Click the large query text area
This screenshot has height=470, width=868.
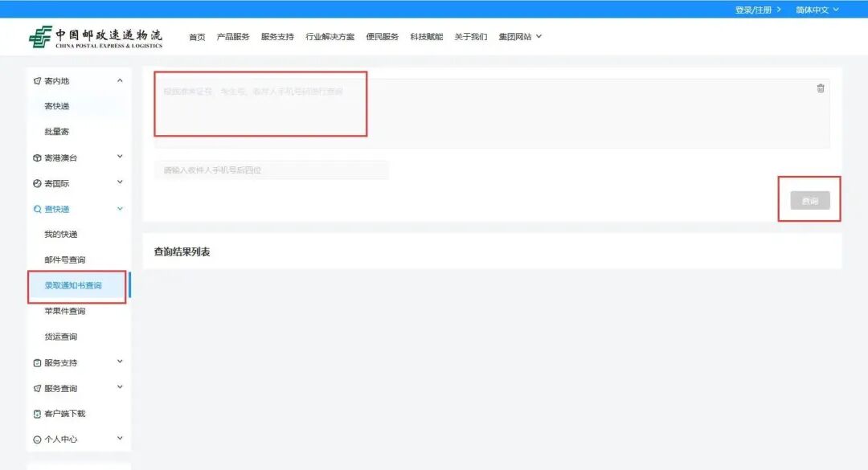point(492,113)
